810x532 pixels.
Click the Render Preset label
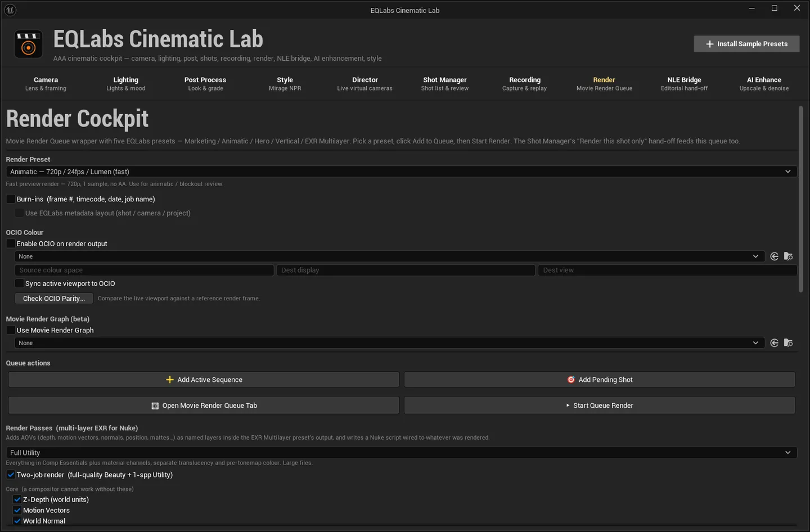[x=28, y=160]
